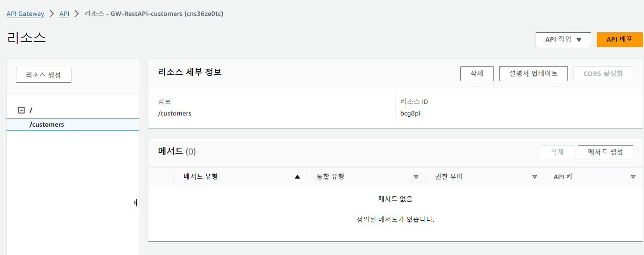Image resolution: width=644 pixels, height=255 pixels.
Task: Open the API Gateway breadcrumb link
Action: click(x=25, y=14)
